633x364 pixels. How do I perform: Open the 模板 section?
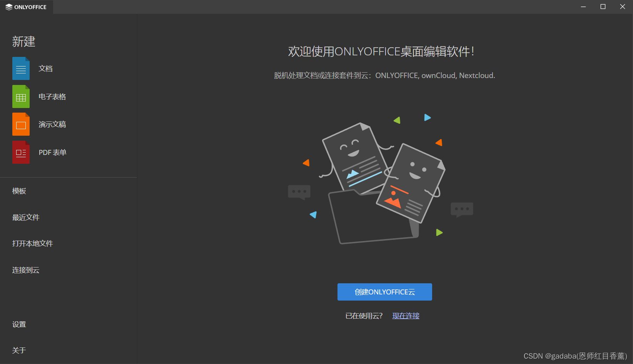19,191
